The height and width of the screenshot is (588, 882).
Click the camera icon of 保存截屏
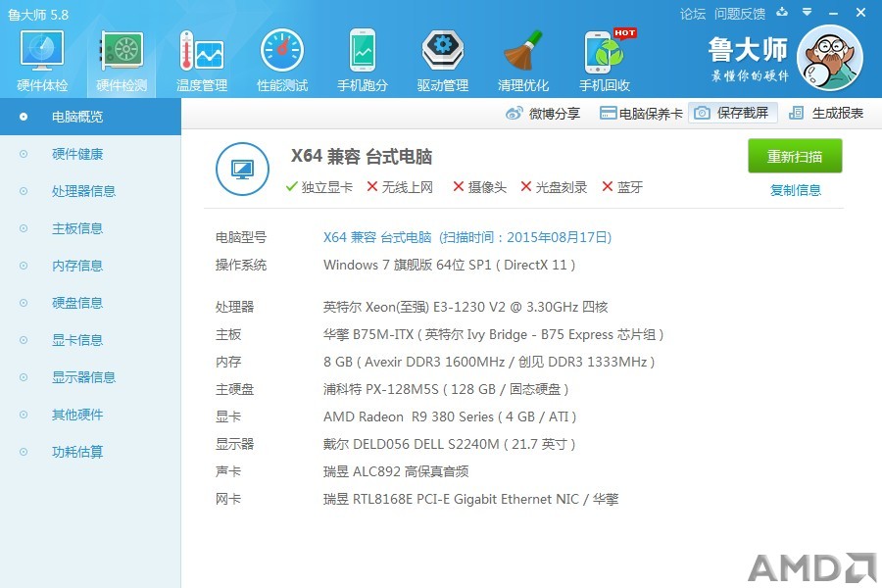702,113
